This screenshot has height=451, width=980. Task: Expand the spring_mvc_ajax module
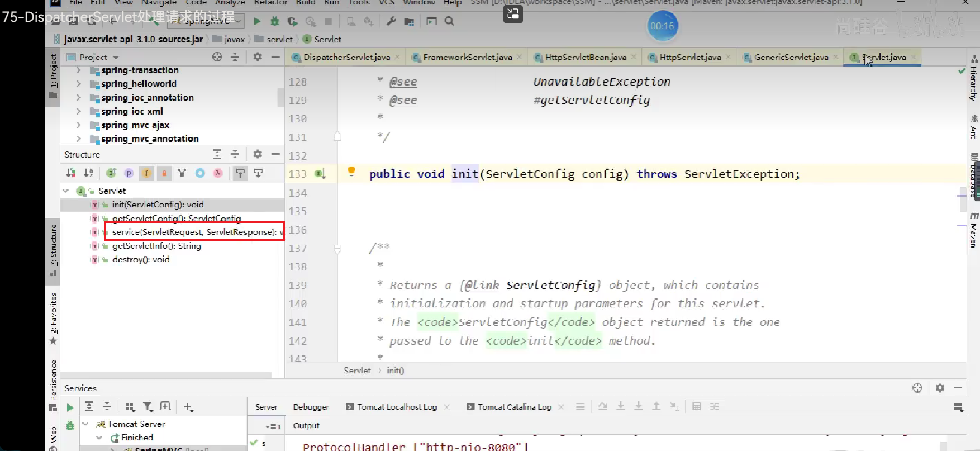click(x=78, y=125)
